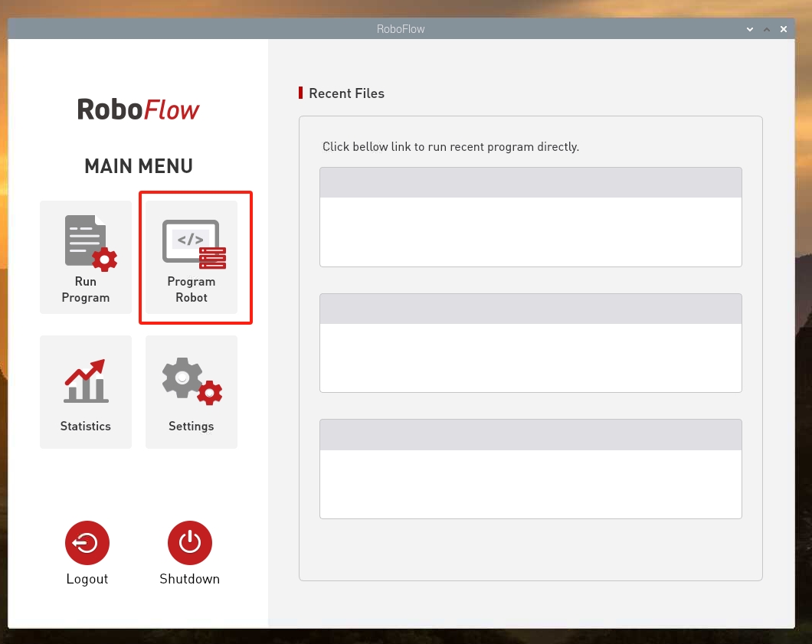This screenshot has height=644, width=812.
Task: Click the "Logout" text under the icon
Action: tap(87, 579)
